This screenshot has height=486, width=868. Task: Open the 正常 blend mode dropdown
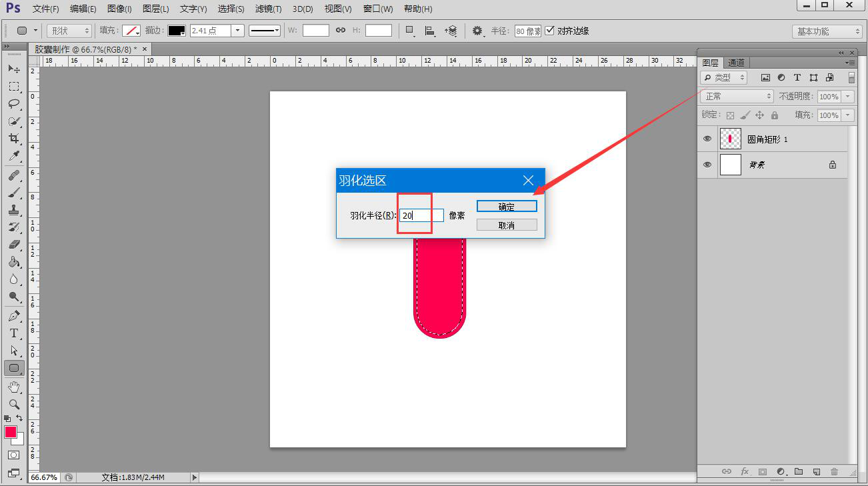coord(737,97)
